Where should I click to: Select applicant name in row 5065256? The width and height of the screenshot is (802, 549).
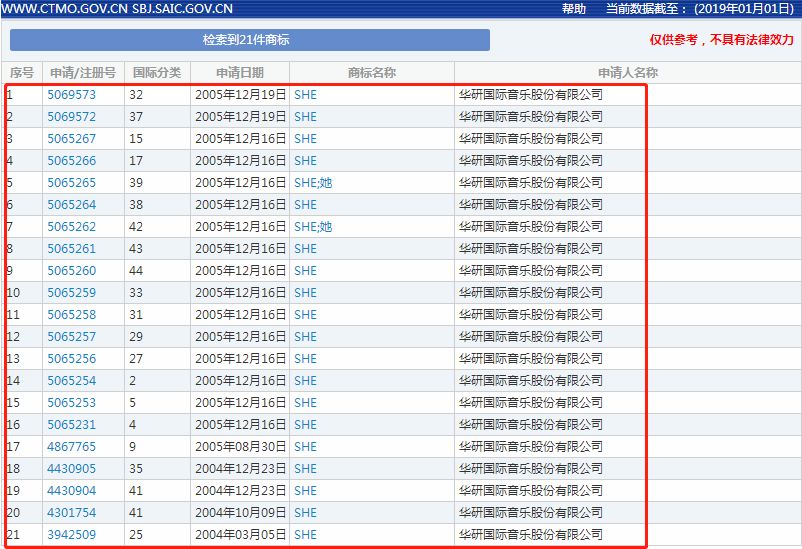click(x=531, y=359)
